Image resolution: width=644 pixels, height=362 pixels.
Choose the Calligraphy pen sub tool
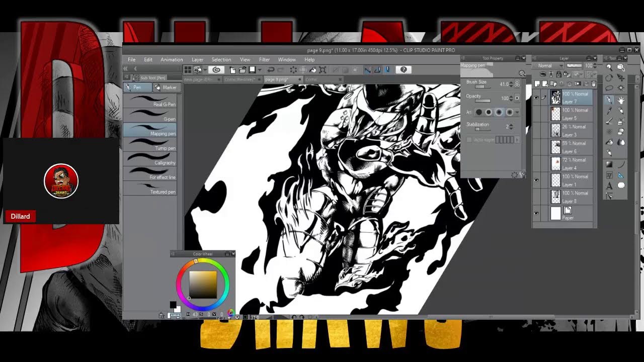coord(150,159)
